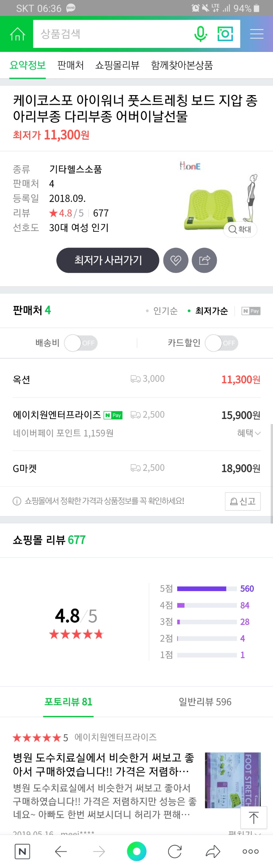Tap the 상품검색 search field

point(113,34)
